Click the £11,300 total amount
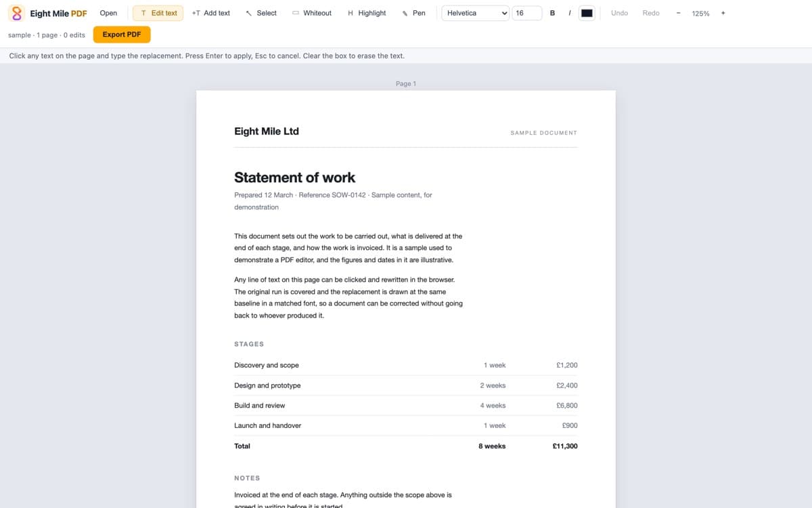 tap(565, 446)
